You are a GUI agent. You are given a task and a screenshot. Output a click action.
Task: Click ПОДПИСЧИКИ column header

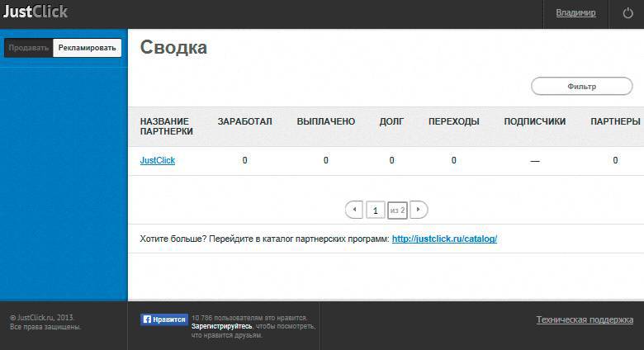pyautogui.click(x=535, y=121)
